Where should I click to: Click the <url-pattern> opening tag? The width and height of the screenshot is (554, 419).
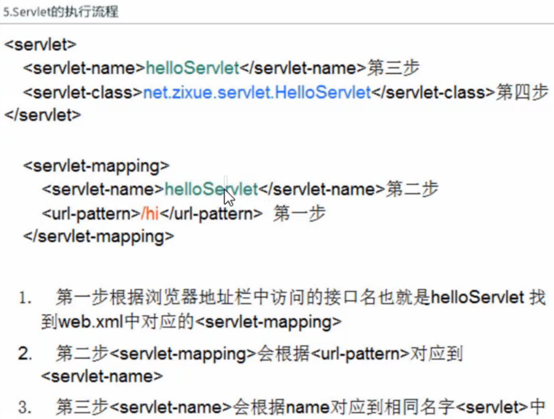pos(92,214)
